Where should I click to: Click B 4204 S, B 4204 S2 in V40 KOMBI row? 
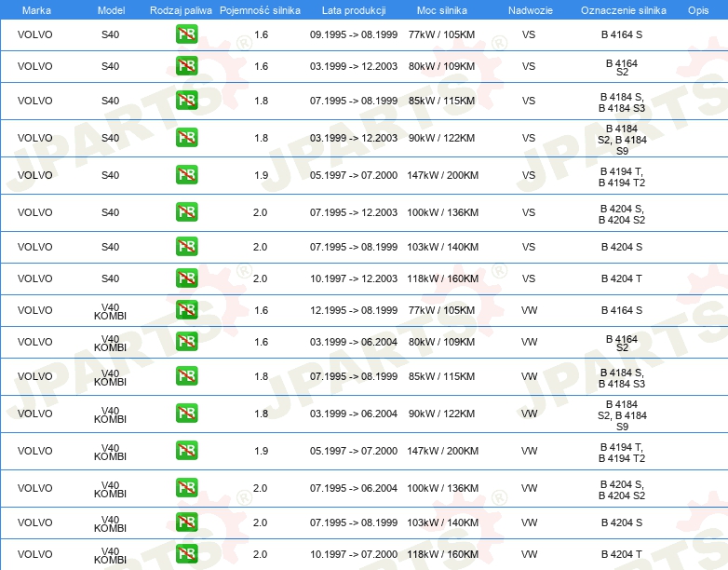tap(622, 490)
